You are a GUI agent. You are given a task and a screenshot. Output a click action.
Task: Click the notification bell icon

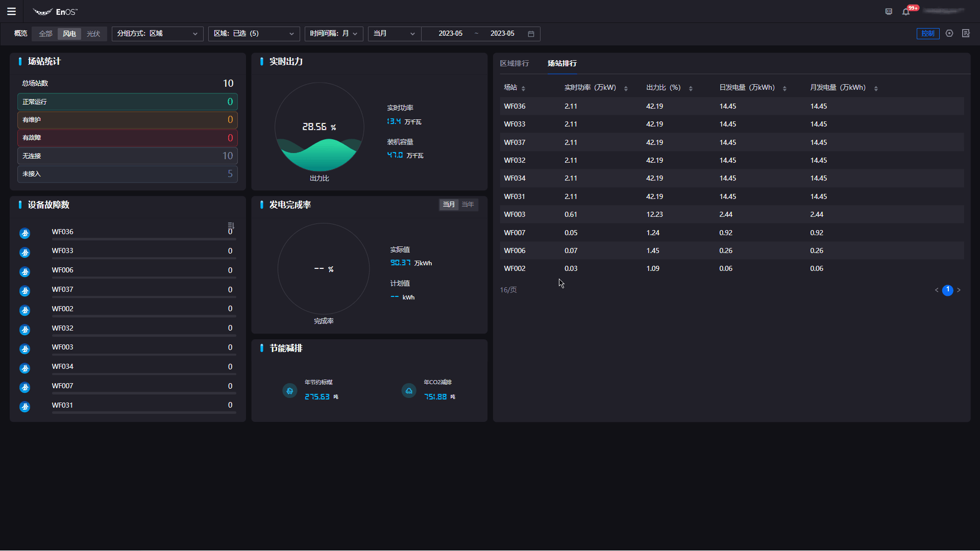[x=906, y=12]
